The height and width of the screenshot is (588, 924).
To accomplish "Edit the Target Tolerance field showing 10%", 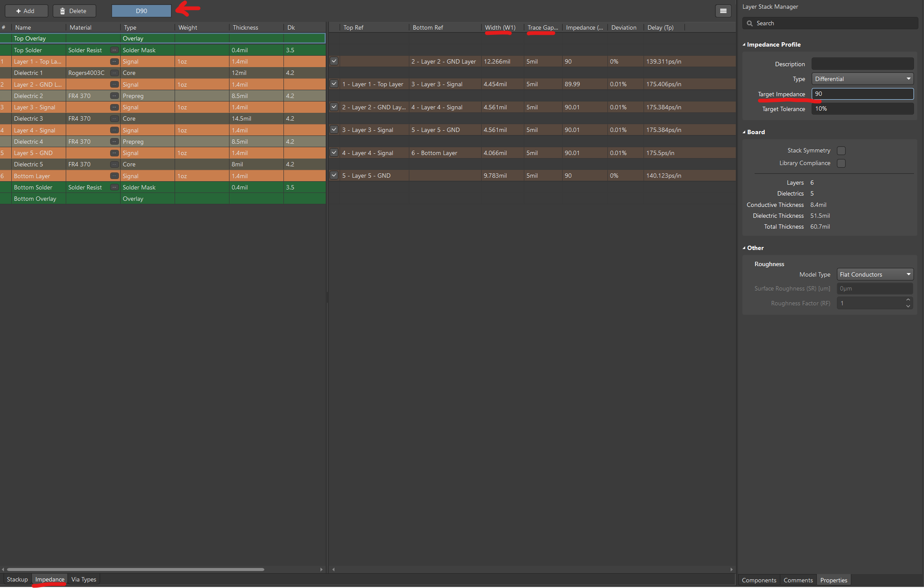I will point(862,108).
